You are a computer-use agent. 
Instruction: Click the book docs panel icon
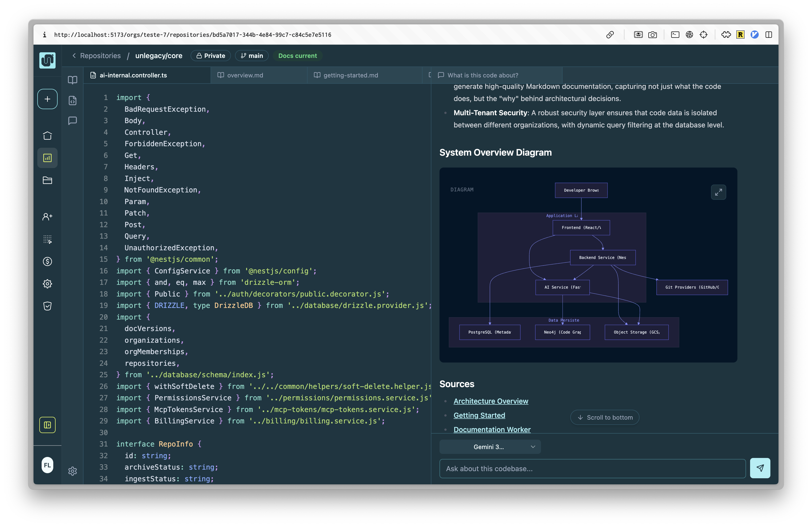coord(72,80)
